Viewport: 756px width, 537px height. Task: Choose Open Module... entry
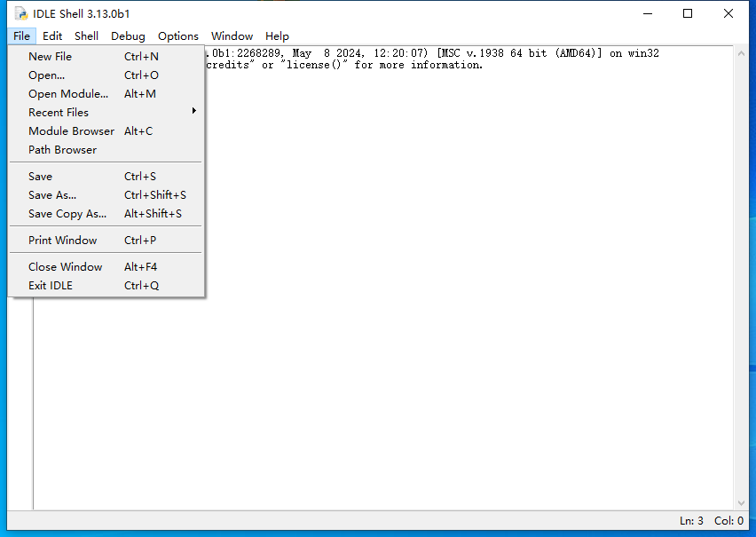106,94
